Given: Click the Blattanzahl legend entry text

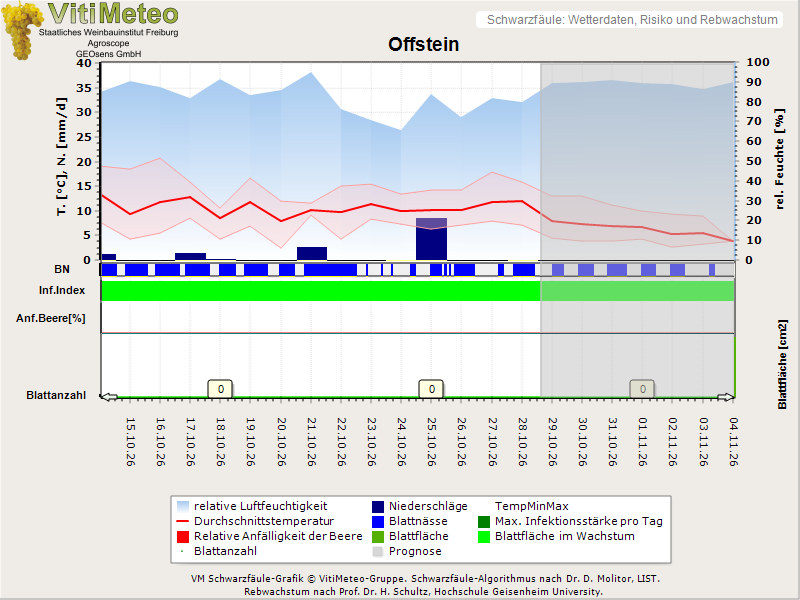Looking at the screenshot, I should tap(226, 551).
